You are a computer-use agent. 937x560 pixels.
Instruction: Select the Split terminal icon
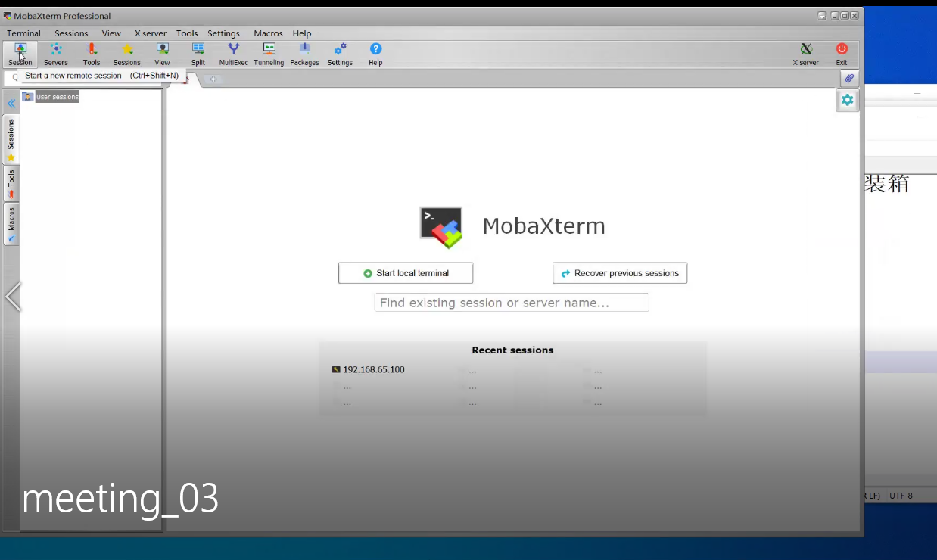pos(198,54)
